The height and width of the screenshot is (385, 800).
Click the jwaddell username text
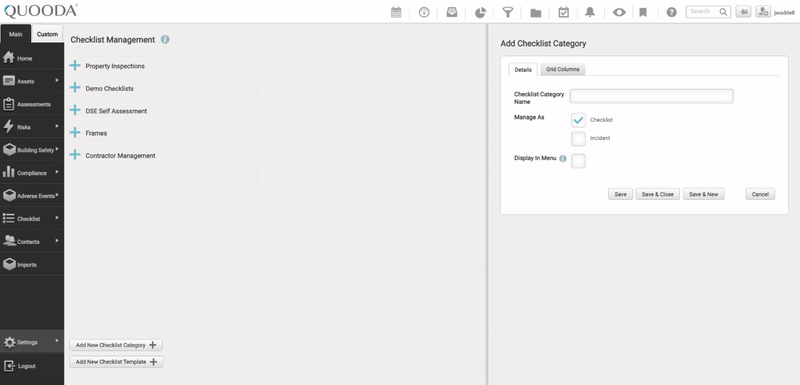coord(784,13)
